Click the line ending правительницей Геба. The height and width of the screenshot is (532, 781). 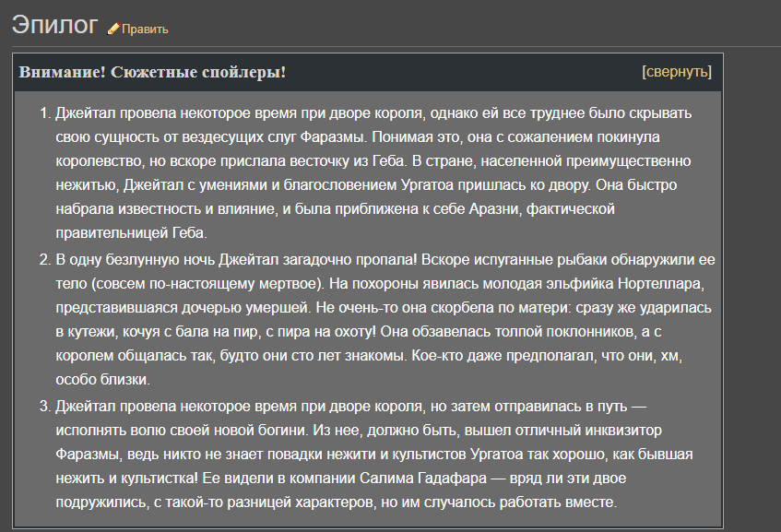(x=132, y=232)
